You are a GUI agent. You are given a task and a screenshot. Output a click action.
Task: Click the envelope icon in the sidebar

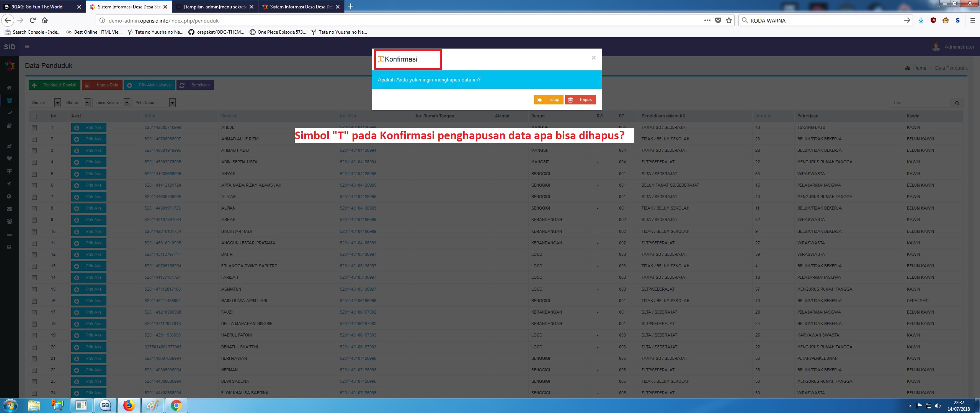point(9,209)
